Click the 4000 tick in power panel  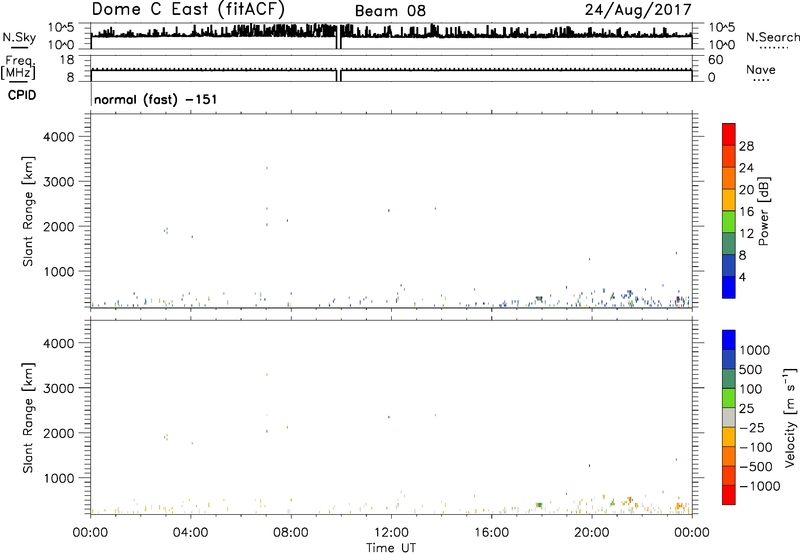point(59,137)
